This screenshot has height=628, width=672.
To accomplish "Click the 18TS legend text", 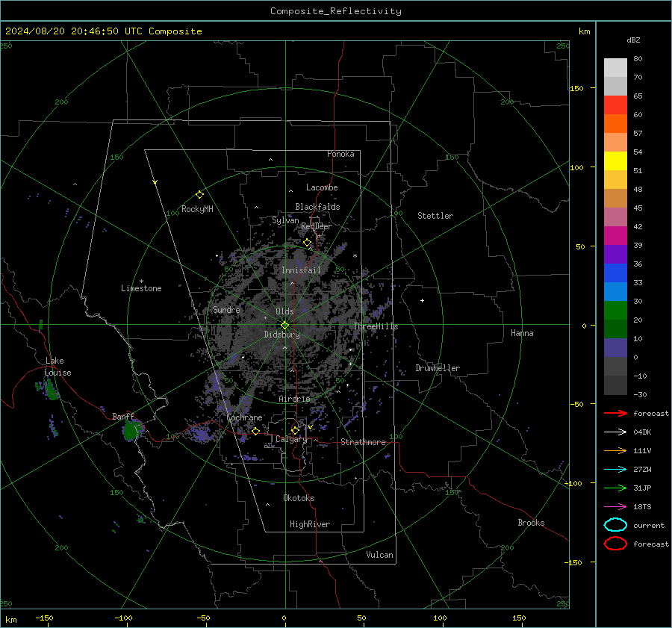I will click(642, 507).
